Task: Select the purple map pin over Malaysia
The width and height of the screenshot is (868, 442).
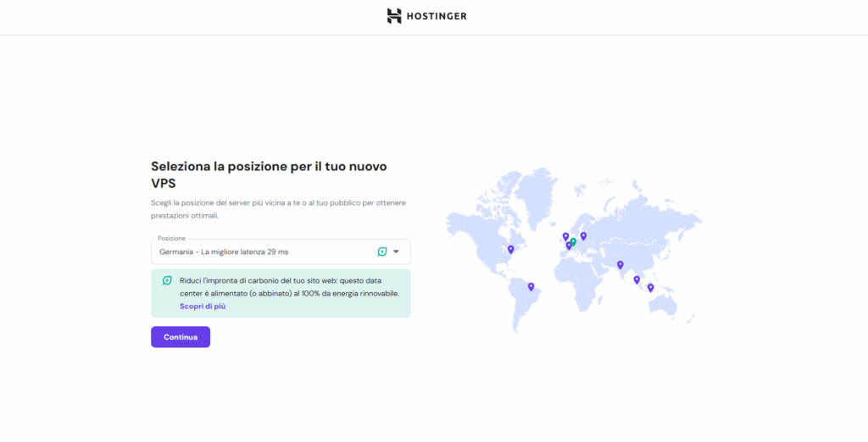Action: coord(637,280)
